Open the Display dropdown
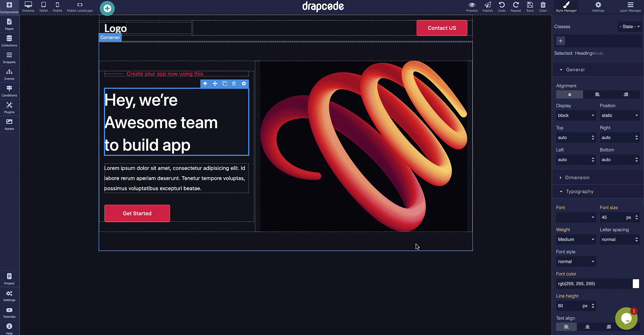This screenshot has height=335, width=644. click(576, 115)
